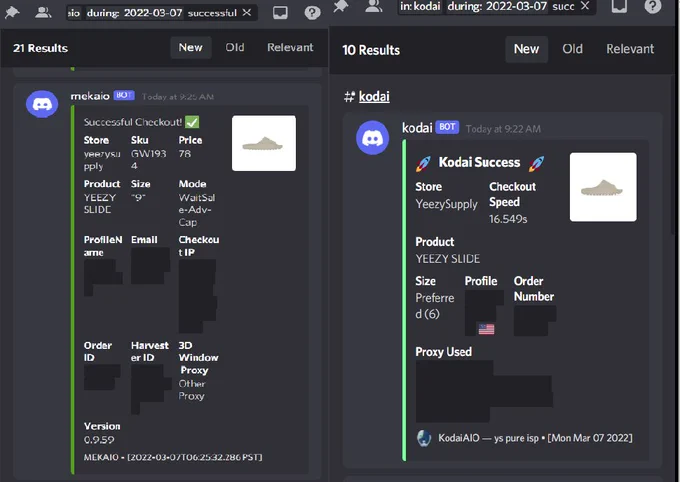Screen dimensions: 680x482
Task: Click the price value '78' in mekaio embed
Action: [x=184, y=154]
